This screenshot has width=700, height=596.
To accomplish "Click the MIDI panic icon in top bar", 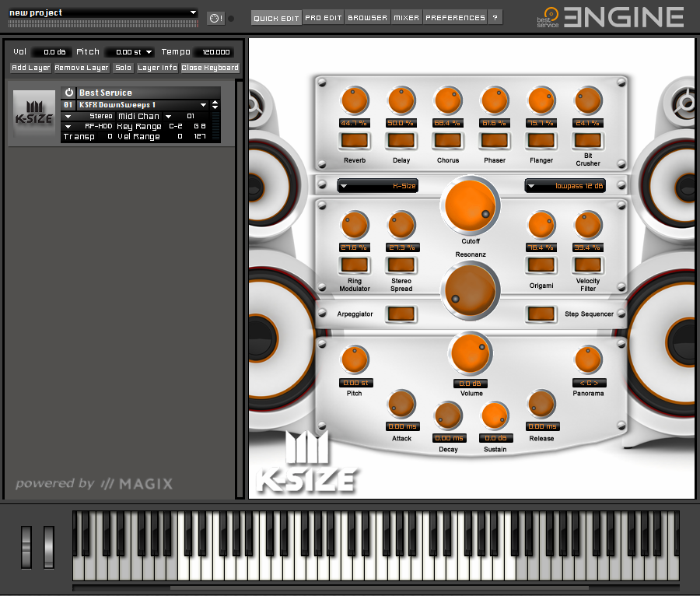I will (x=216, y=19).
